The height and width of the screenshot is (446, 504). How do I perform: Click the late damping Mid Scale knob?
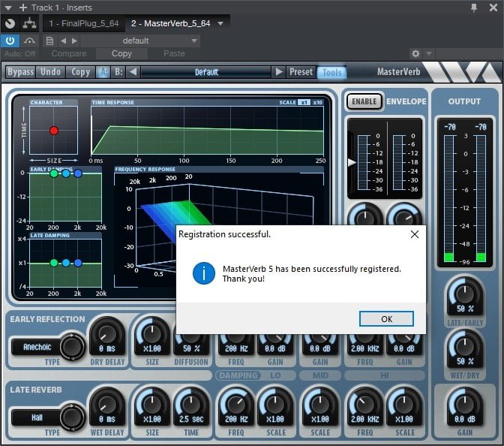pos(320,405)
